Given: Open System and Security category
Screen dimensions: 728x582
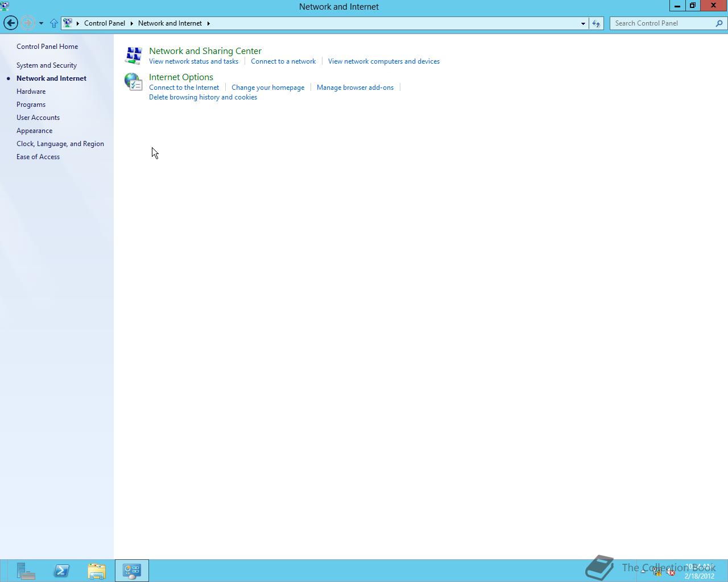Looking at the screenshot, I should pyautogui.click(x=47, y=65).
